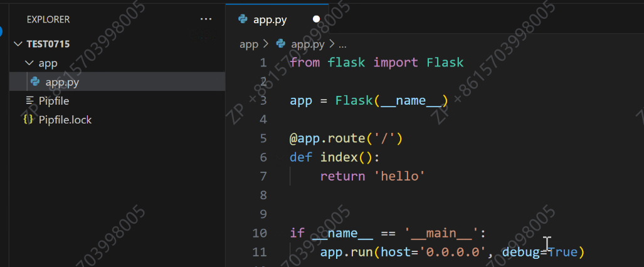Click the 'def index():' line
The image size is (644, 267).
[335, 157]
